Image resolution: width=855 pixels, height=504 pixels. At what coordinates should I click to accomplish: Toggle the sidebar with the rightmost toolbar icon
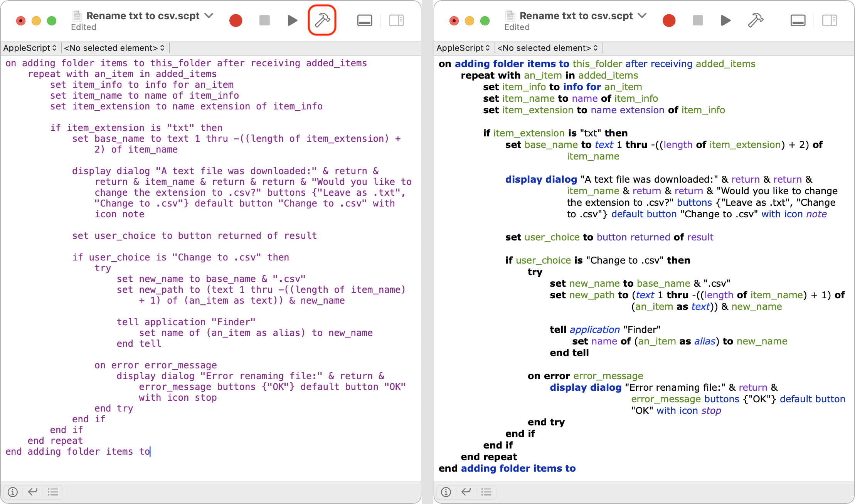[x=396, y=20]
